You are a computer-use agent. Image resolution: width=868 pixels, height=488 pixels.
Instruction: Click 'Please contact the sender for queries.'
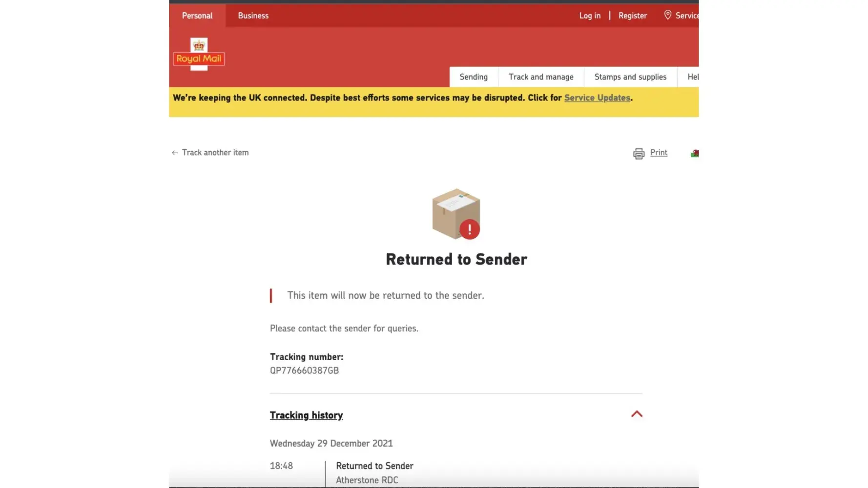[344, 328]
